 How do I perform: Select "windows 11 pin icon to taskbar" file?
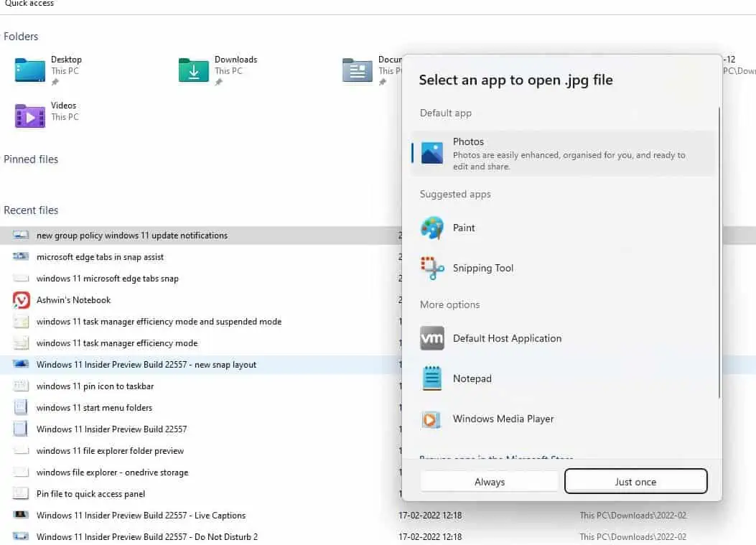pos(95,386)
